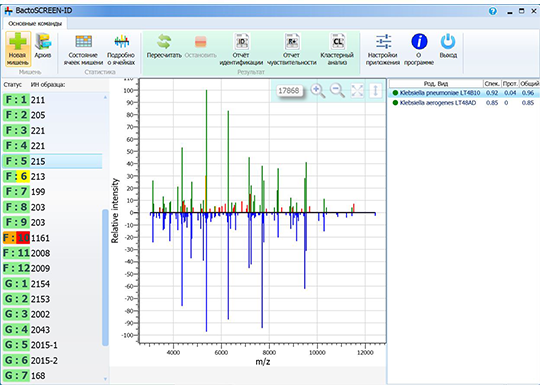Click the 0.92 spectrum score value
540x388 pixels.
coord(492,93)
